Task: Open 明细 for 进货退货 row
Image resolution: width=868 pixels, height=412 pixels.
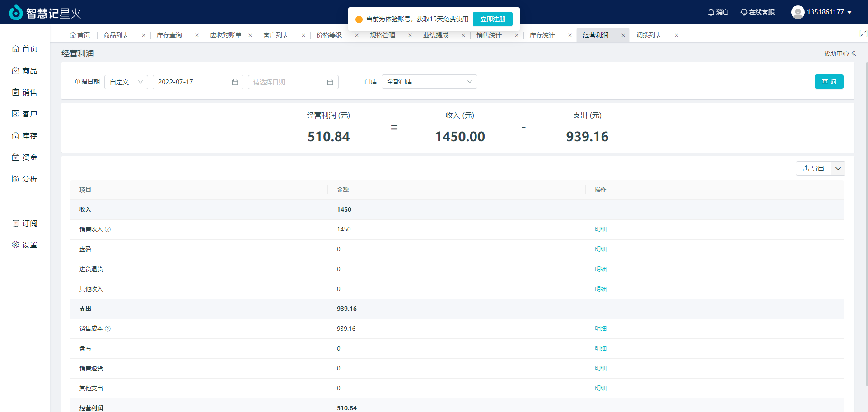Action: [601, 269]
